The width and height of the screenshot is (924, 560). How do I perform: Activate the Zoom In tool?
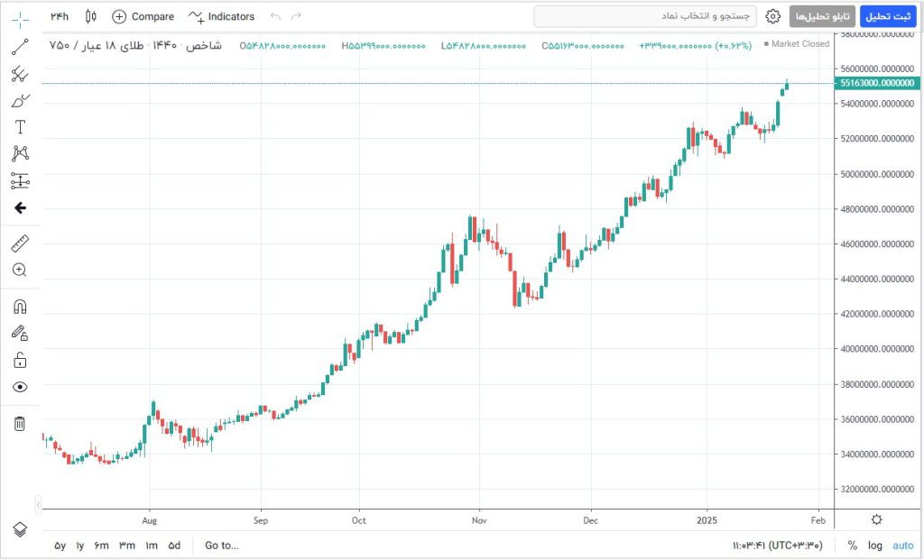(x=20, y=270)
